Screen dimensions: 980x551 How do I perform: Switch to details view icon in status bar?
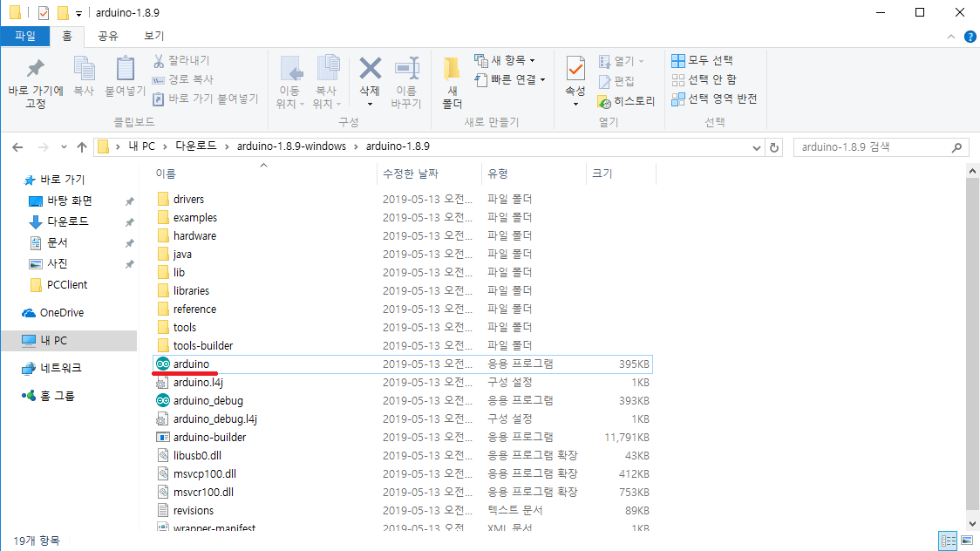tap(948, 541)
